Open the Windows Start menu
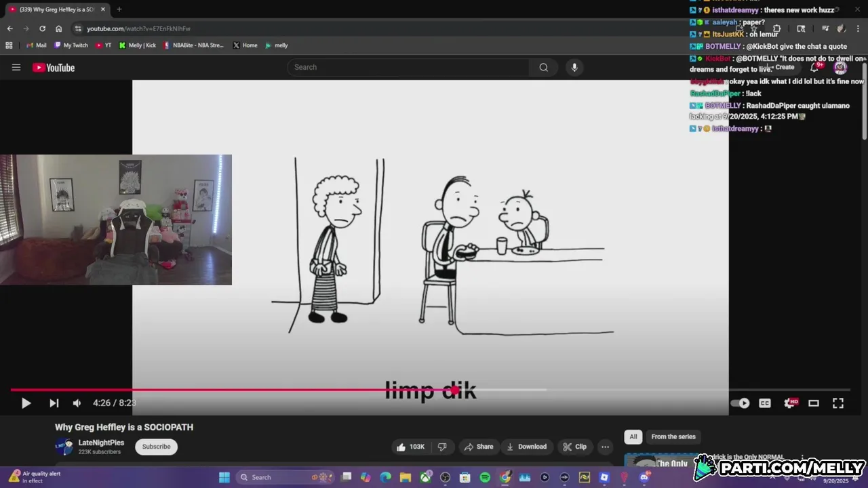This screenshot has height=488, width=868. (224, 477)
